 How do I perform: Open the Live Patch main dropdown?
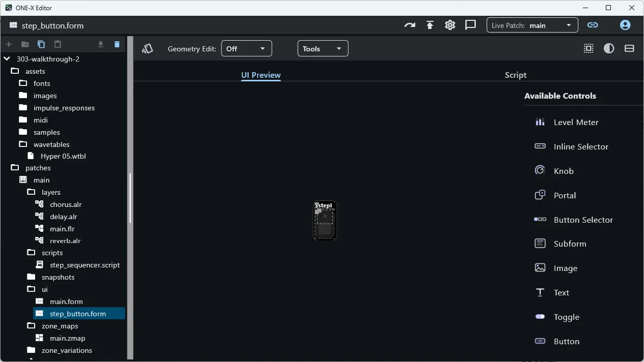click(x=532, y=25)
